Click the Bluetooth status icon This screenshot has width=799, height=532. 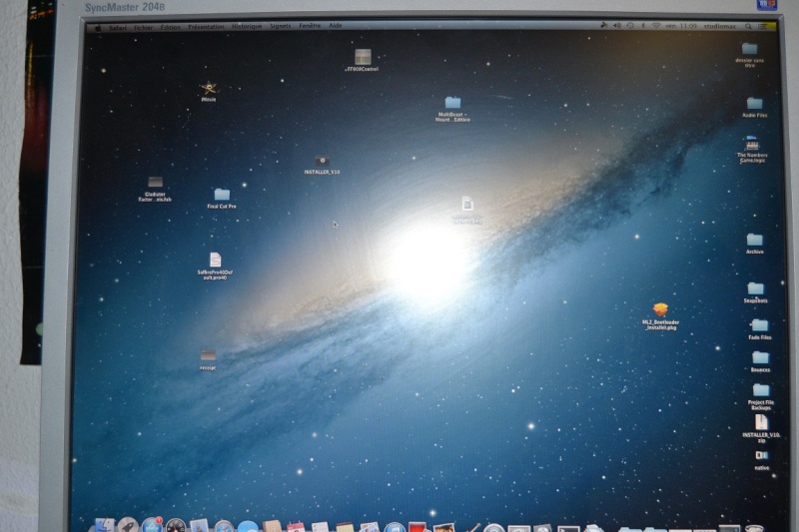(x=643, y=26)
